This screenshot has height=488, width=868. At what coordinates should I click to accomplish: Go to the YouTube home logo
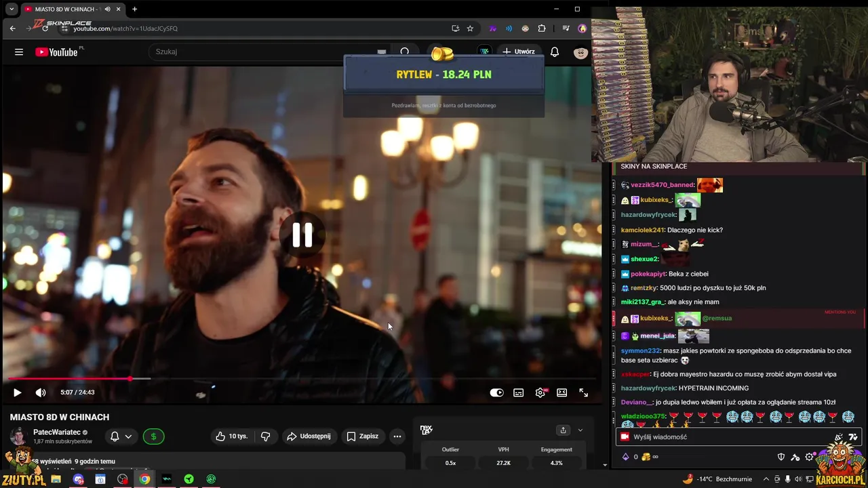coord(56,52)
